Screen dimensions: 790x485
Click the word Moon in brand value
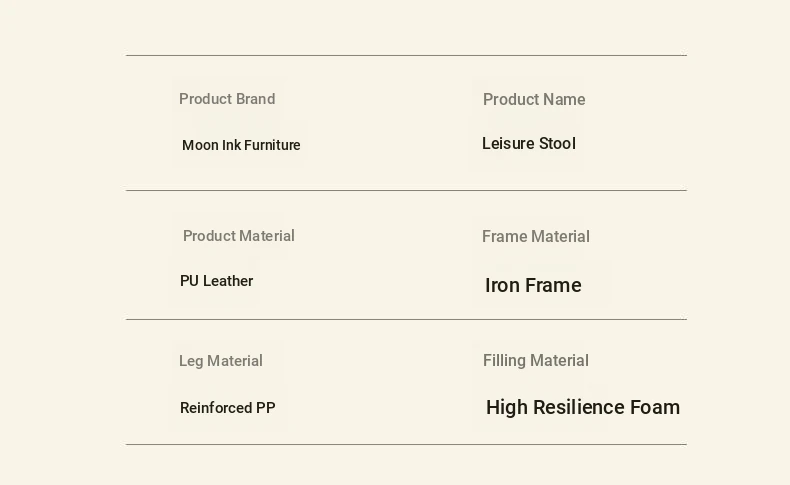200,145
